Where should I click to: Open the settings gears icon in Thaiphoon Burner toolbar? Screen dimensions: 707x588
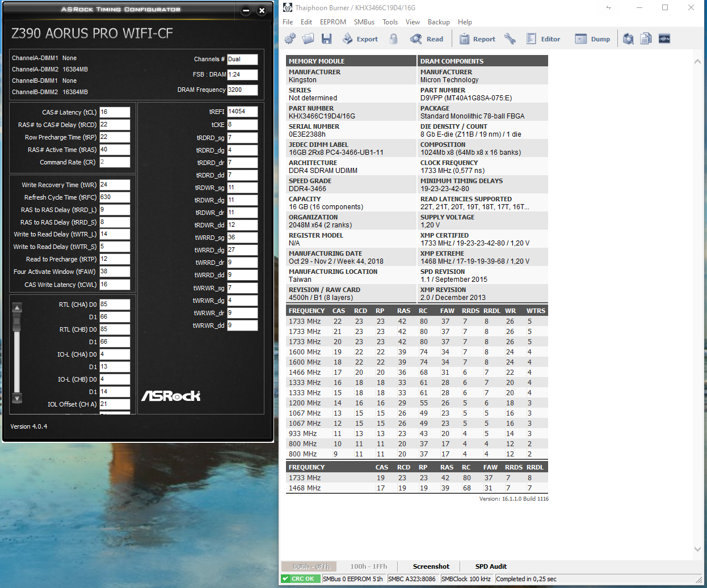pyautogui.click(x=290, y=39)
